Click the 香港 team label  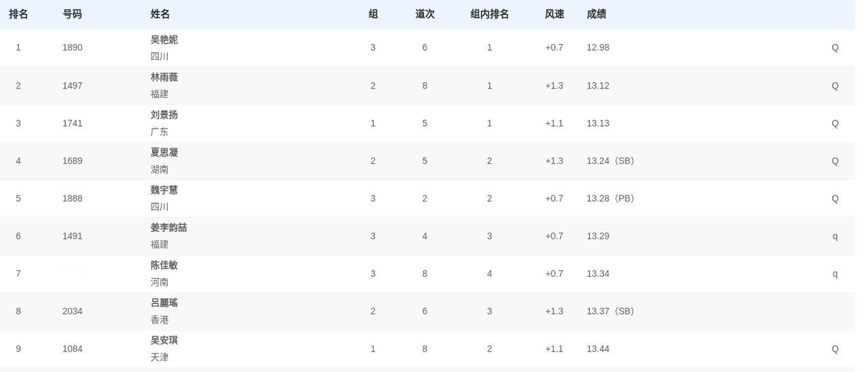click(160, 320)
